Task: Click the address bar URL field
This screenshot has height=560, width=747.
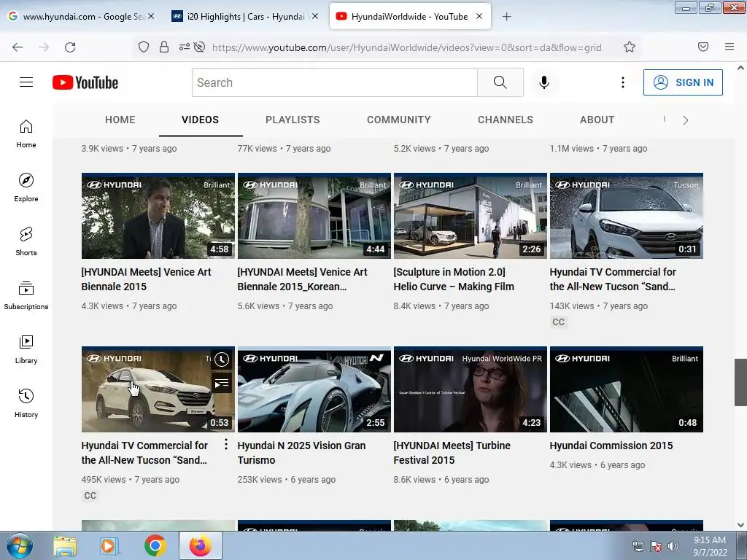Action: pos(407,47)
